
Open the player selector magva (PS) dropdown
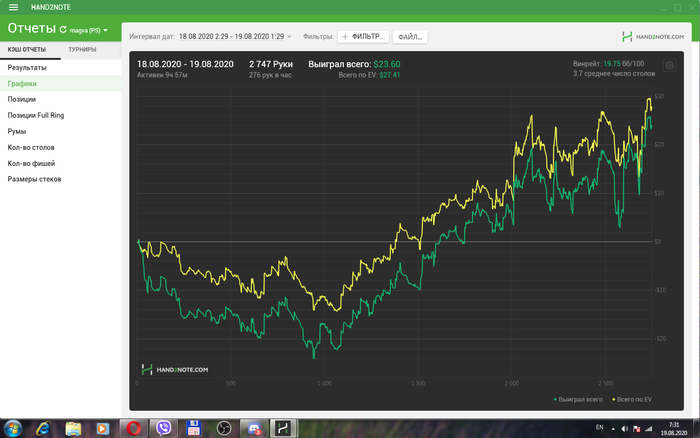point(88,30)
